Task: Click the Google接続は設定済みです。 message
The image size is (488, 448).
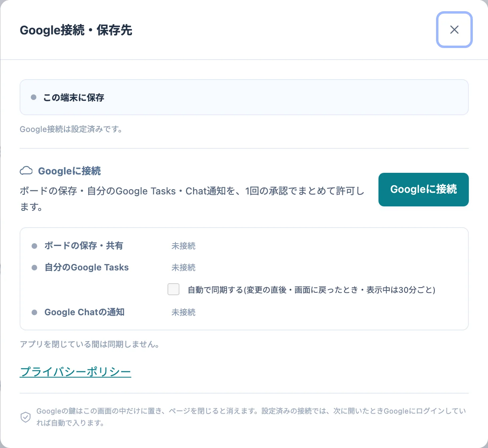Action: coord(72,130)
